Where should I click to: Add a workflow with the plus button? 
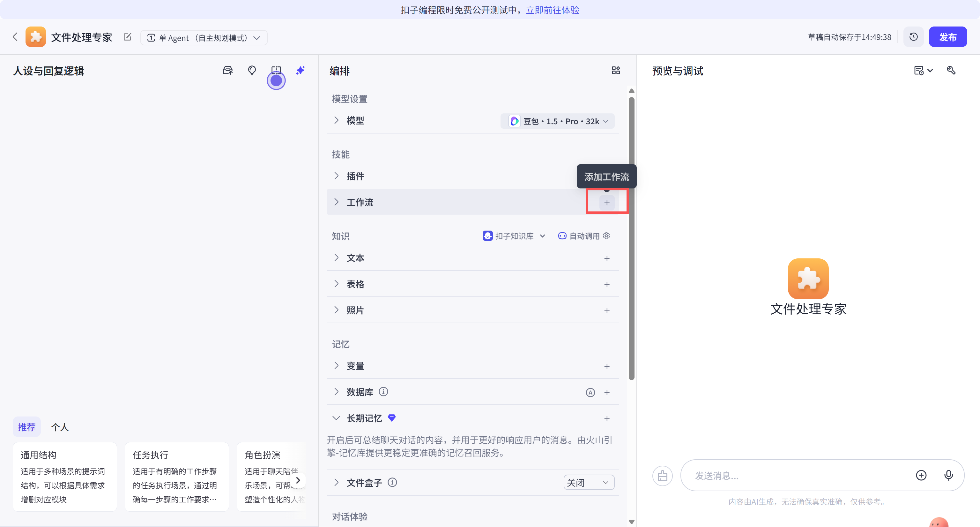[606, 202]
